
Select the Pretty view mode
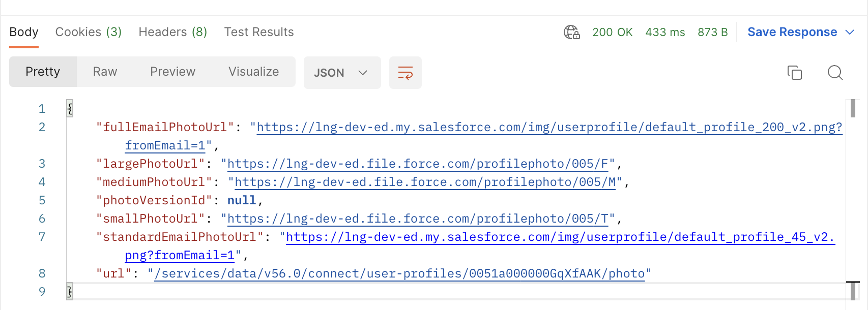(x=43, y=72)
